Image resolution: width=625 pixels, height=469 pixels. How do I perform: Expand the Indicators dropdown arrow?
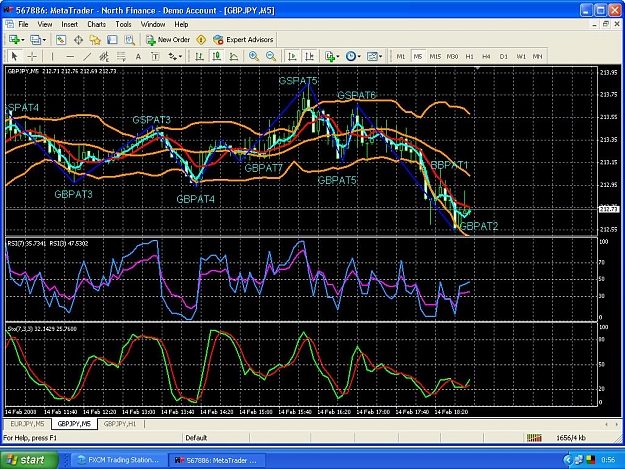[338, 57]
